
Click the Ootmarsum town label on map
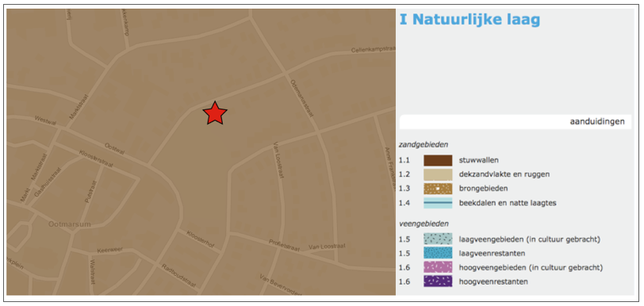pyautogui.click(x=70, y=224)
